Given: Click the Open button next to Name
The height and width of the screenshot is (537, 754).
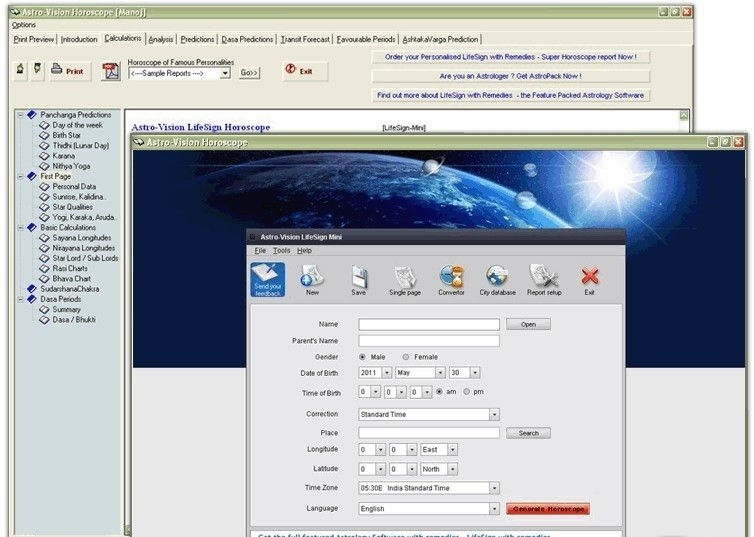Looking at the screenshot, I should point(528,325).
